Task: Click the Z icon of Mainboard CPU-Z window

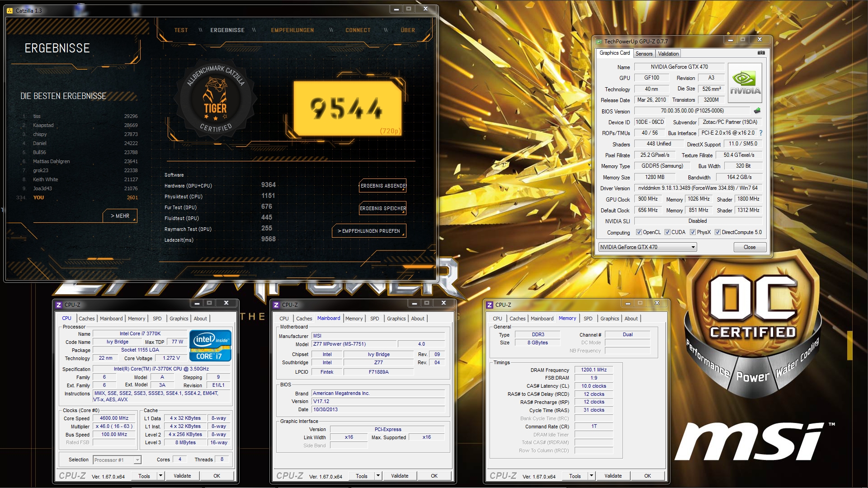Action: tap(276, 305)
